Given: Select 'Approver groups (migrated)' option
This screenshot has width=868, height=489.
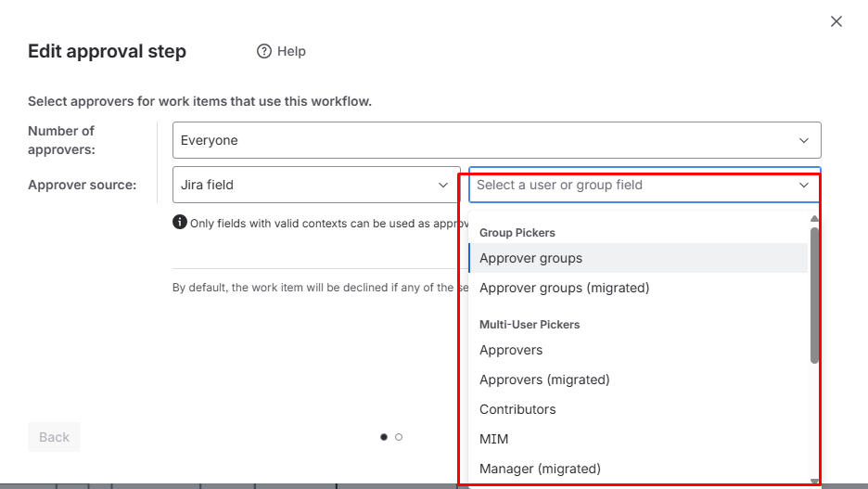Looking at the screenshot, I should click(x=638, y=288).
